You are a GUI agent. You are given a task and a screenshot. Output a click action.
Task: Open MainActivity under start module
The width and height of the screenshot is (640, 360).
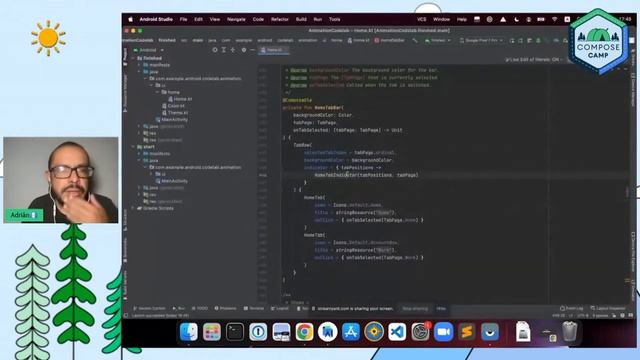click(172, 181)
